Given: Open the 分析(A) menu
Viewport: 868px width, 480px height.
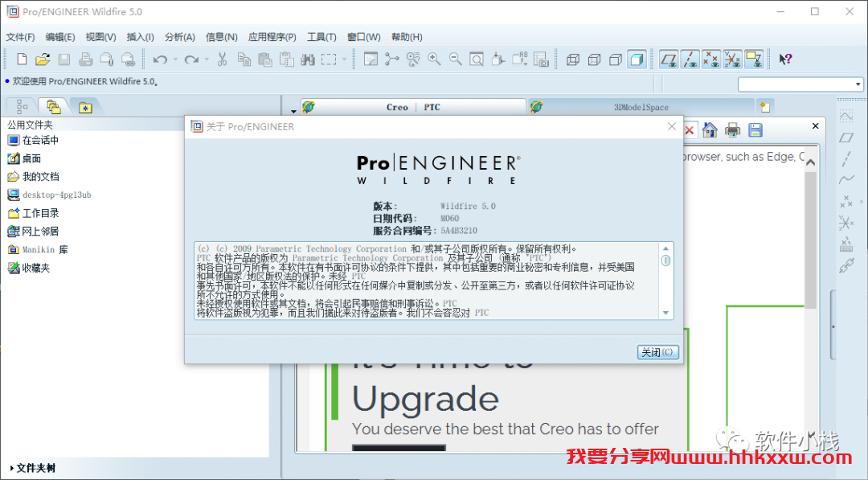Looking at the screenshot, I should 180,37.
